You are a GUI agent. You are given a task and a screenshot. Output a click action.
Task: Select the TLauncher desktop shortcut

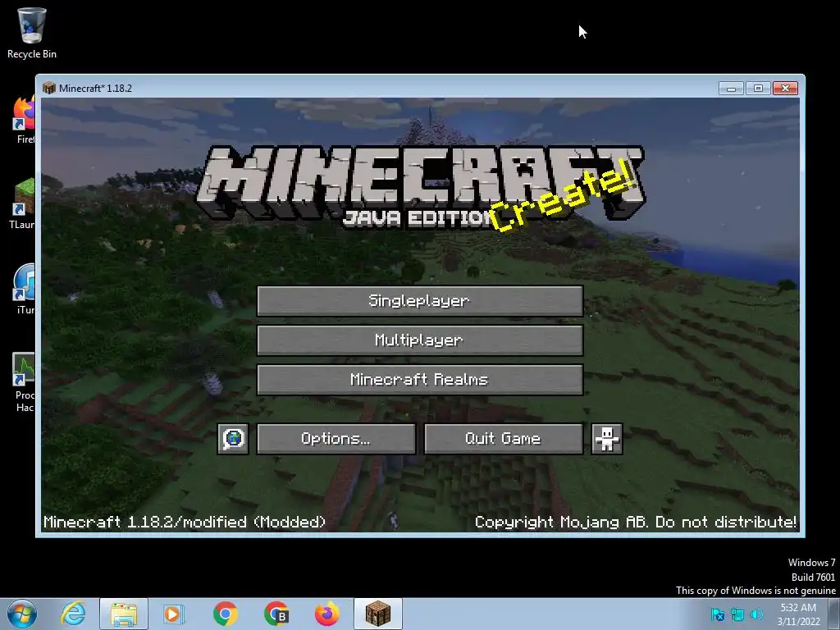tap(23, 204)
